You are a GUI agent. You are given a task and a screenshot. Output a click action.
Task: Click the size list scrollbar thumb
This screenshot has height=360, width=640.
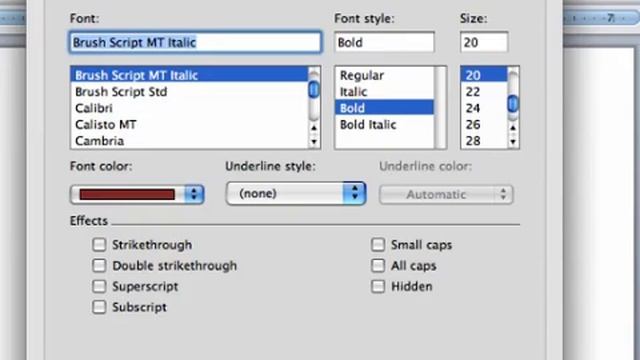[513, 104]
